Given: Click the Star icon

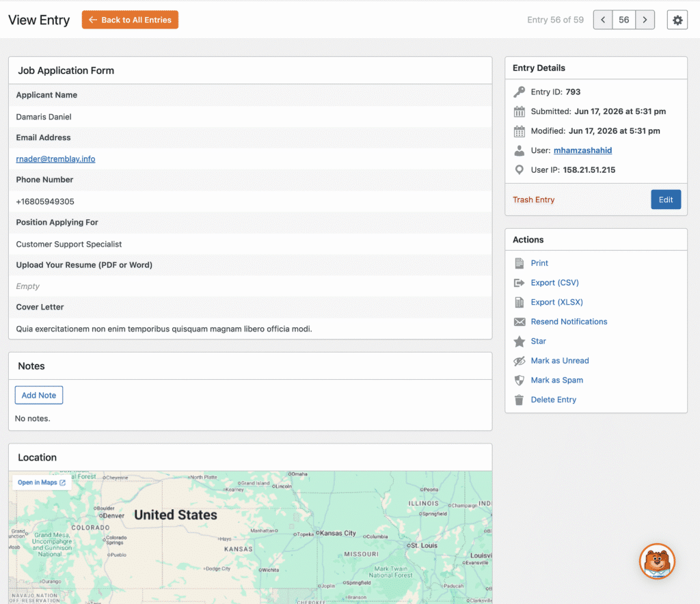Looking at the screenshot, I should 520,341.
